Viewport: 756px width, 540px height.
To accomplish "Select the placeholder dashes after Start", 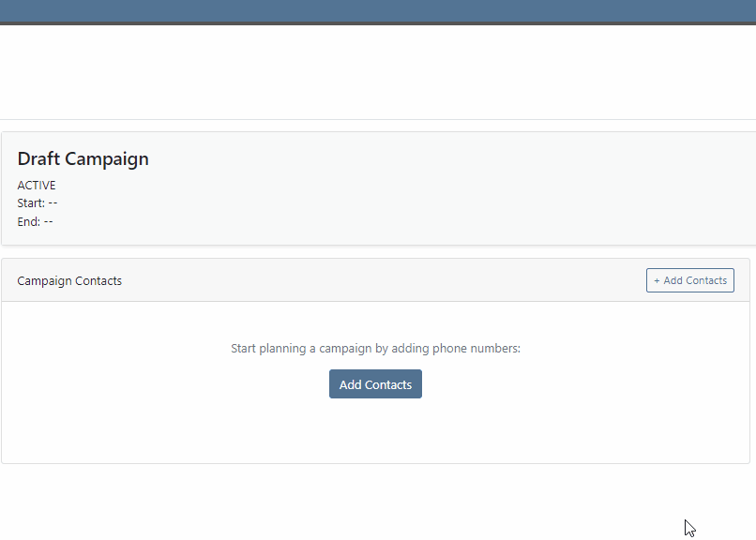I will pyautogui.click(x=53, y=203).
